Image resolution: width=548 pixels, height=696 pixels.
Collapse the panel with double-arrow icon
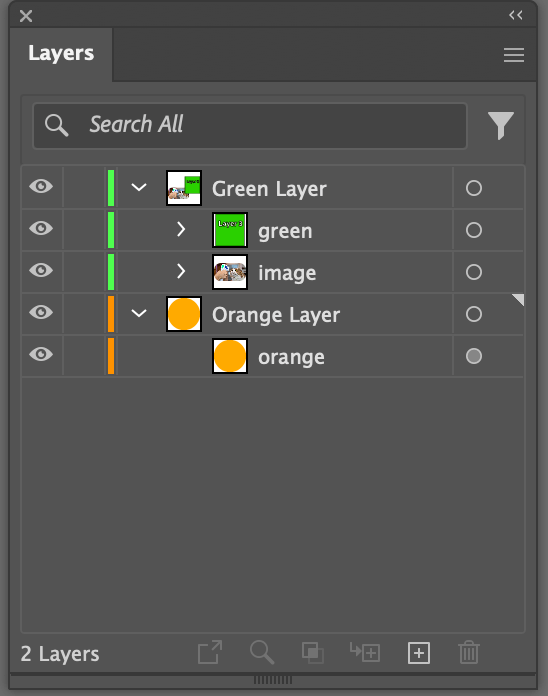[x=516, y=16]
